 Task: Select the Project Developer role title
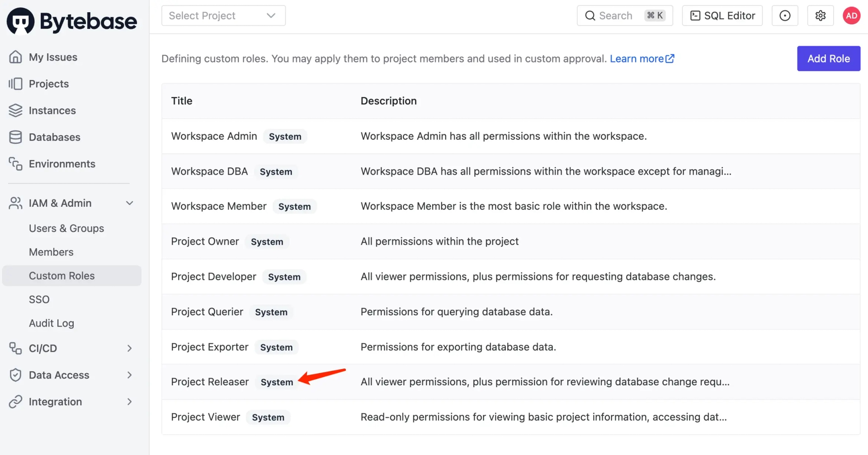[213, 277]
